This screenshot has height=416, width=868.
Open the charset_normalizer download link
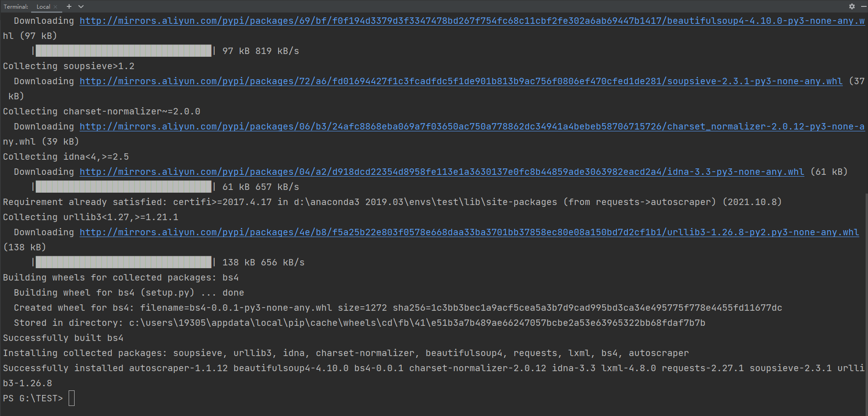[x=458, y=126]
